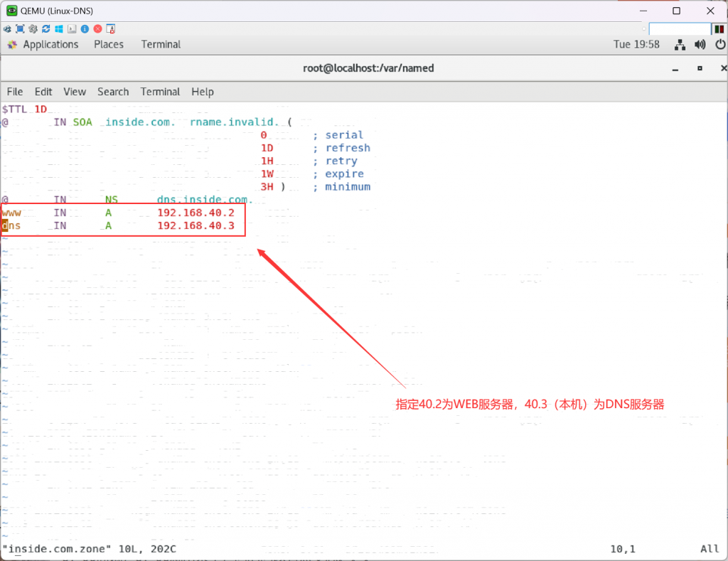728x561 pixels.
Task: Click the empty input field in viewer toolbar
Action: [x=679, y=29]
